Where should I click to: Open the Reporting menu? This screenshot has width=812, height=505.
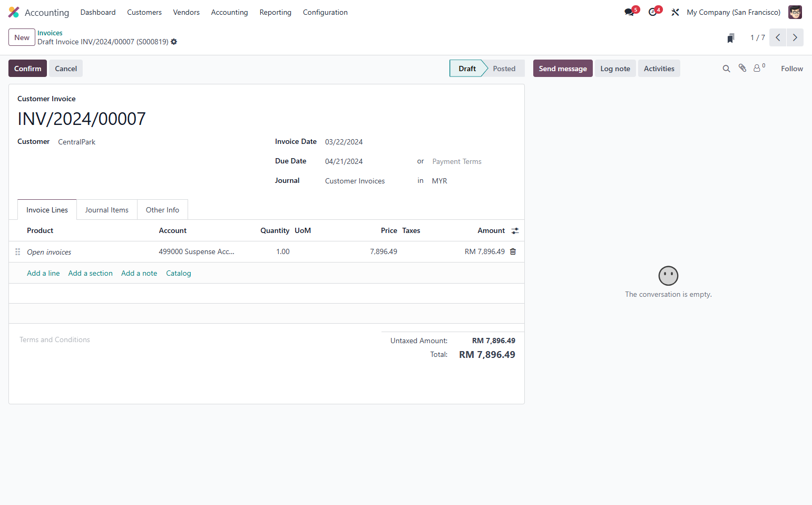pyautogui.click(x=276, y=12)
